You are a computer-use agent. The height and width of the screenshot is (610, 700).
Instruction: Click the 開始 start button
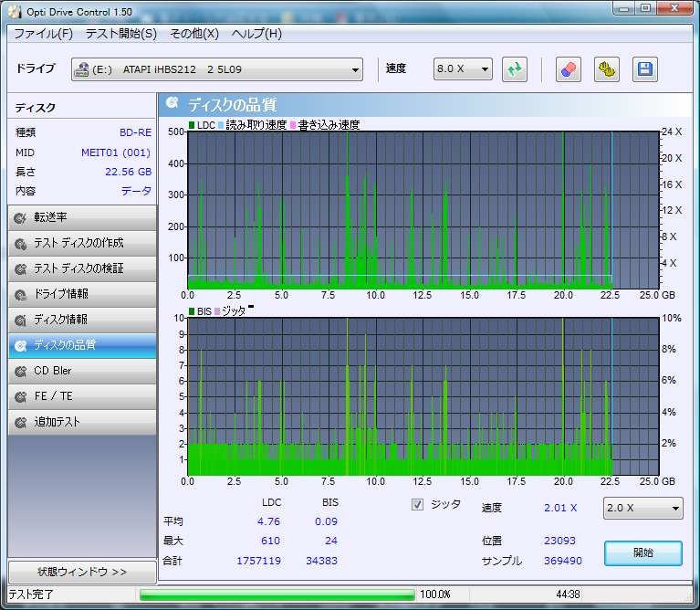point(643,552)
